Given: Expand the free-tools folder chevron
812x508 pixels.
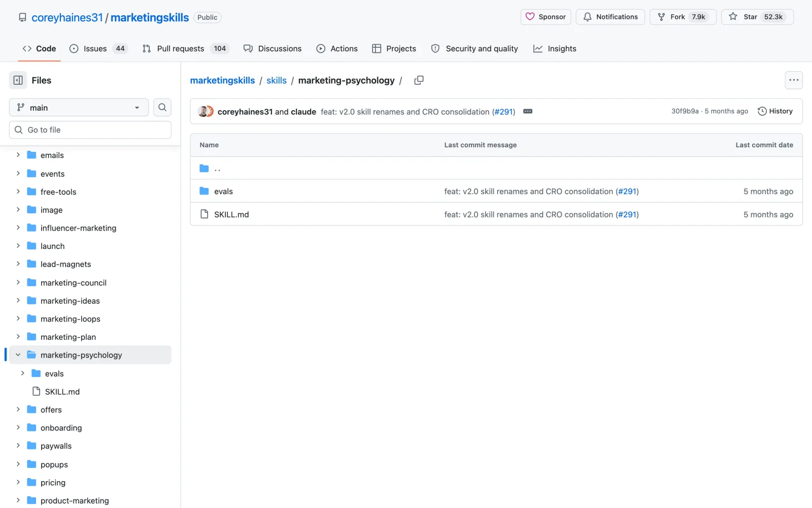Looking at the screenshot, I should point(18,192).
